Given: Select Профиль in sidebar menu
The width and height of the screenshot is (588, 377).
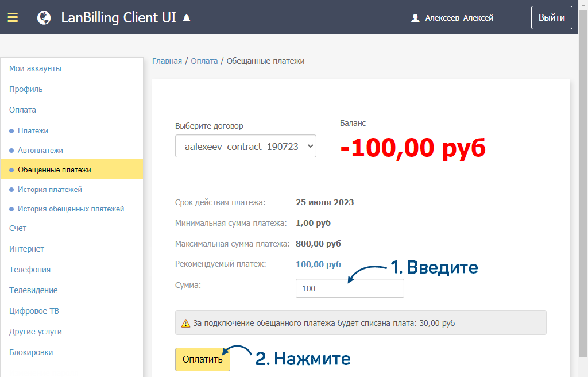Looking at the screenshot, I should point(26,89).
